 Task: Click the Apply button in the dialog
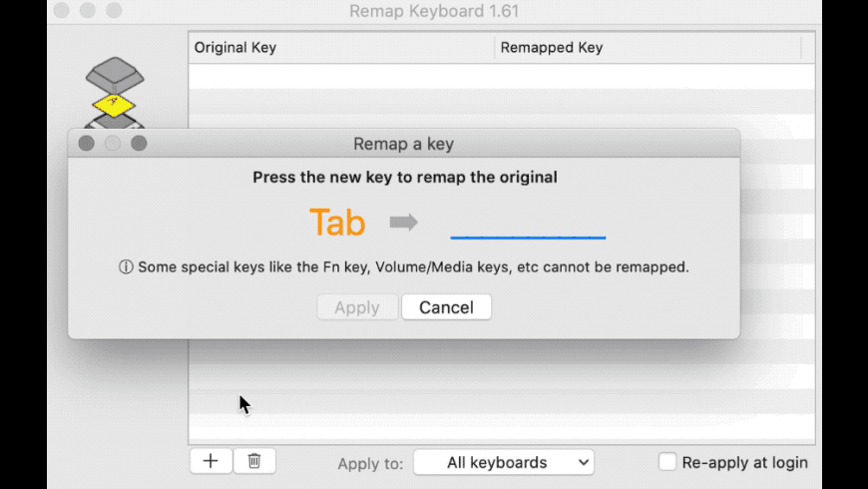coord(357,307)
